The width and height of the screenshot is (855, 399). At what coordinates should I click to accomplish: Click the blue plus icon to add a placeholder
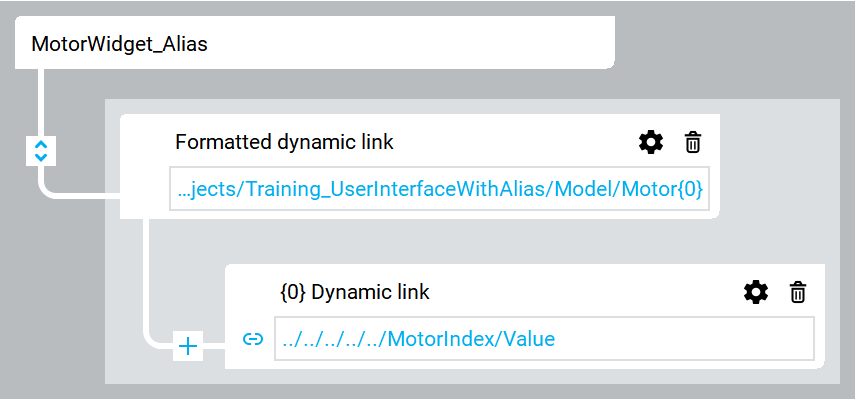click(188, 346)
